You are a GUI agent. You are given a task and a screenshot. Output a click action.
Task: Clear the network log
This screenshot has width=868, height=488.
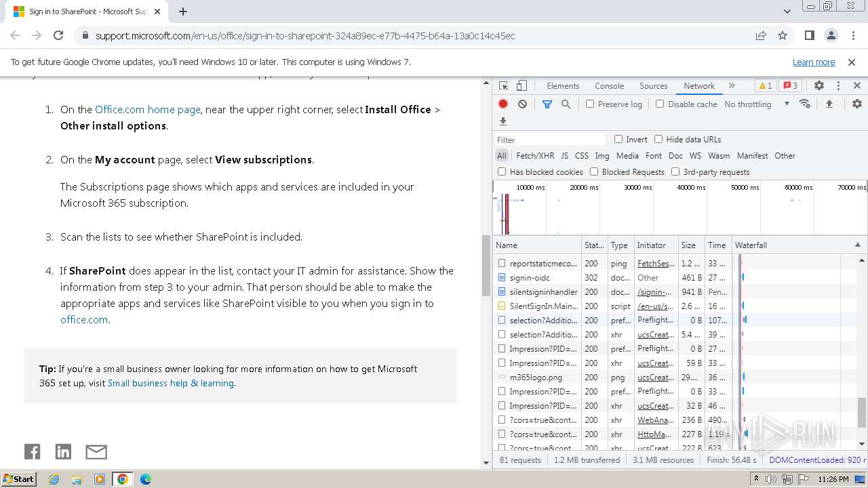click(522, 104)
